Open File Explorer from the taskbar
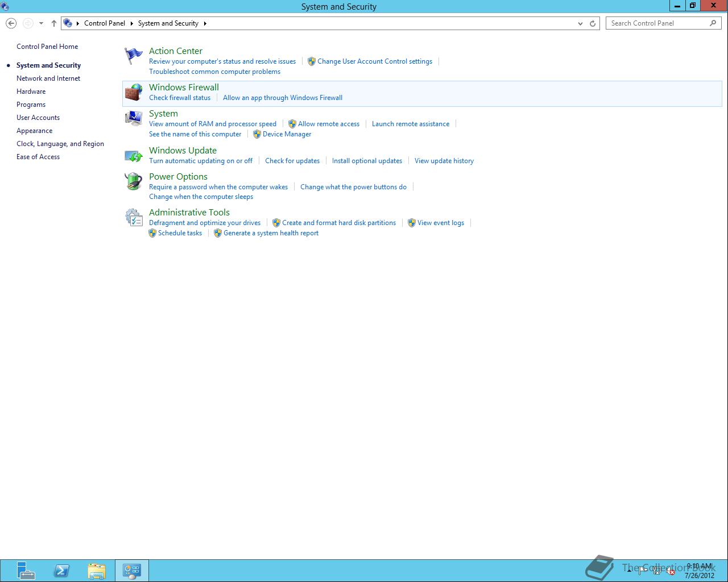Image resolution: width=728 pixels, height=582 pixels. pos(97,571)
